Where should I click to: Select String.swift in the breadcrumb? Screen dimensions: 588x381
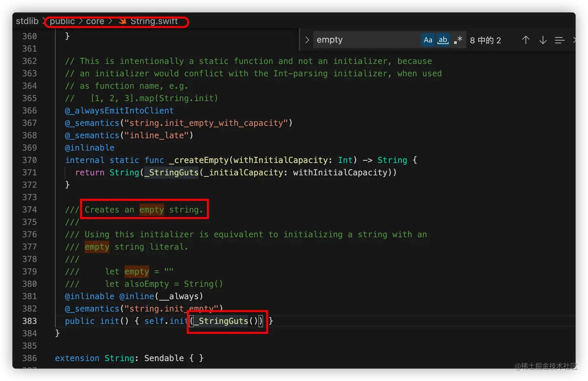click(x=154, y=21)
